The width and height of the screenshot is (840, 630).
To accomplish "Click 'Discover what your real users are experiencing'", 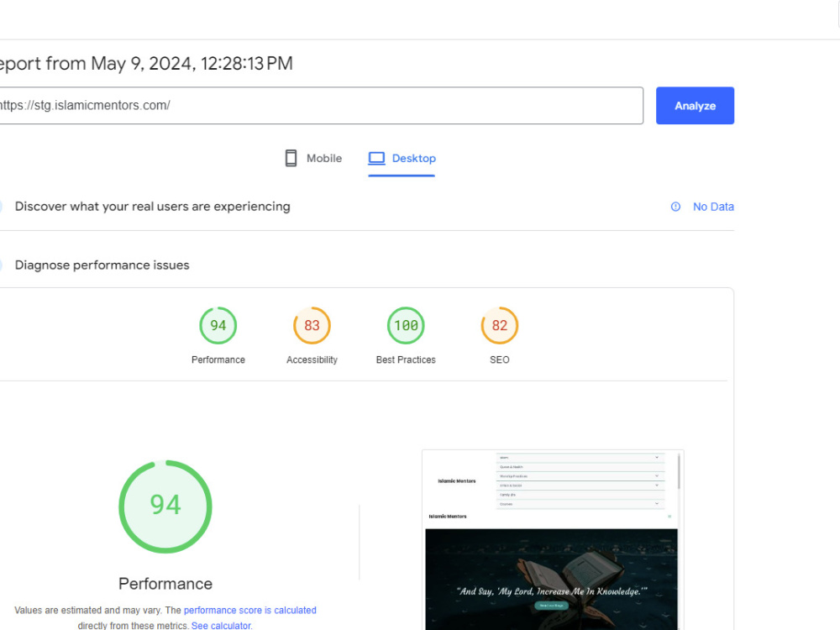I will pos(153,207).
